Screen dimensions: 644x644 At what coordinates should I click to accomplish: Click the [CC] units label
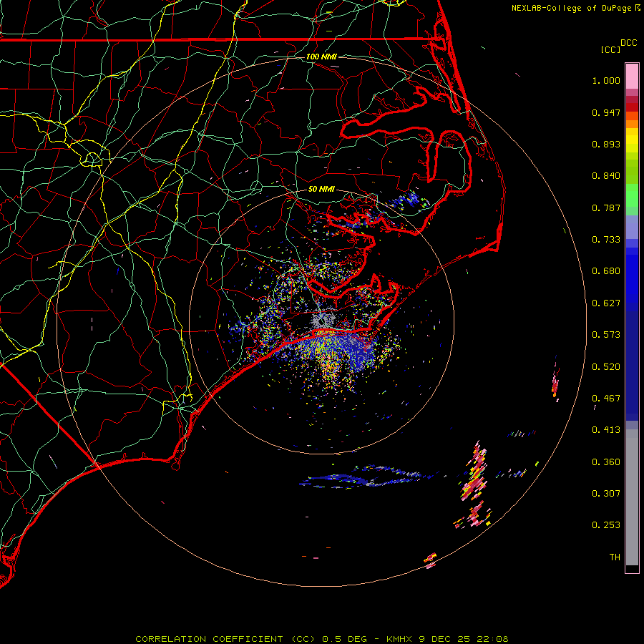click(x=610, y=49)
